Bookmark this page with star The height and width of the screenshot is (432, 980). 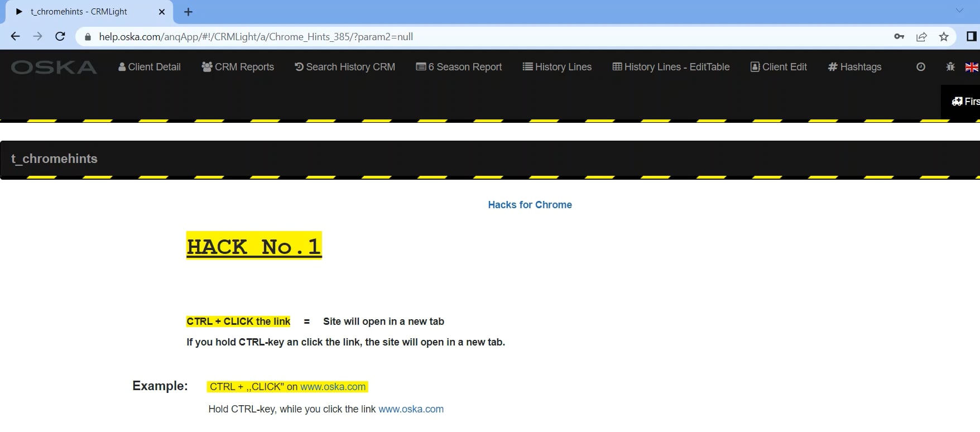[944, 36]
